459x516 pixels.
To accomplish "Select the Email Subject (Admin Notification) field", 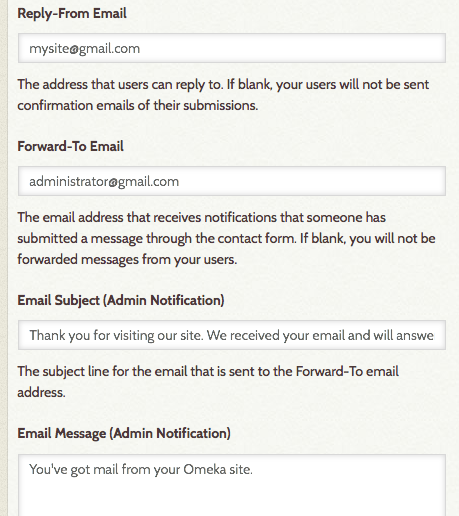I will pyautogui.click(x=232, y=335).
